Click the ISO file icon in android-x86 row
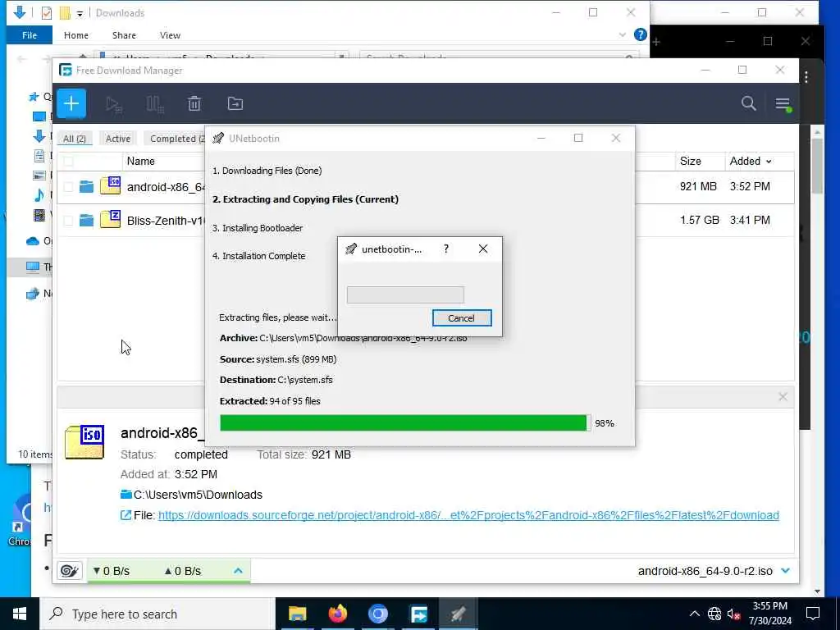 [x=111, y=186]
